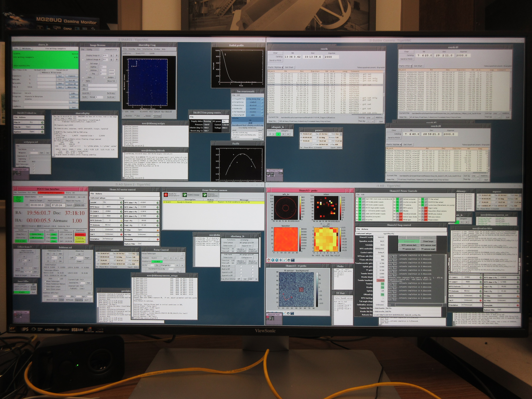
Task: Open Sort by Line dropdown in coords window
Action: 370,118
